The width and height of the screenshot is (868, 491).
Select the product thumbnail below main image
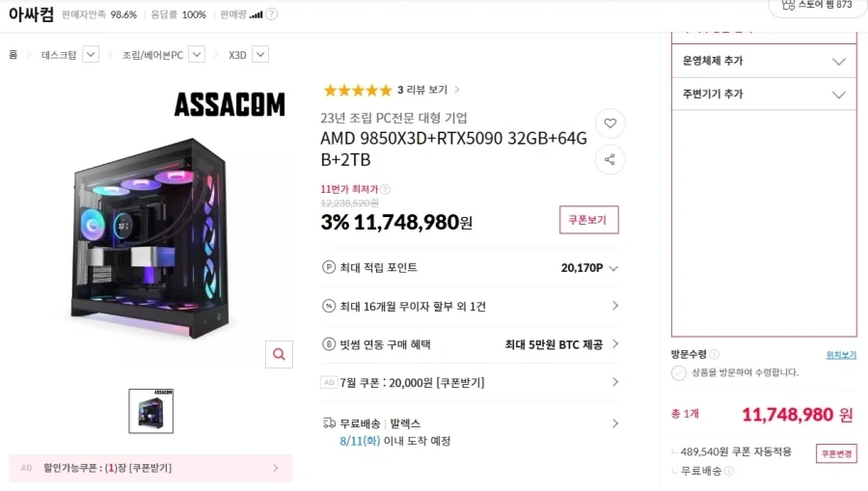coord(151,411)
